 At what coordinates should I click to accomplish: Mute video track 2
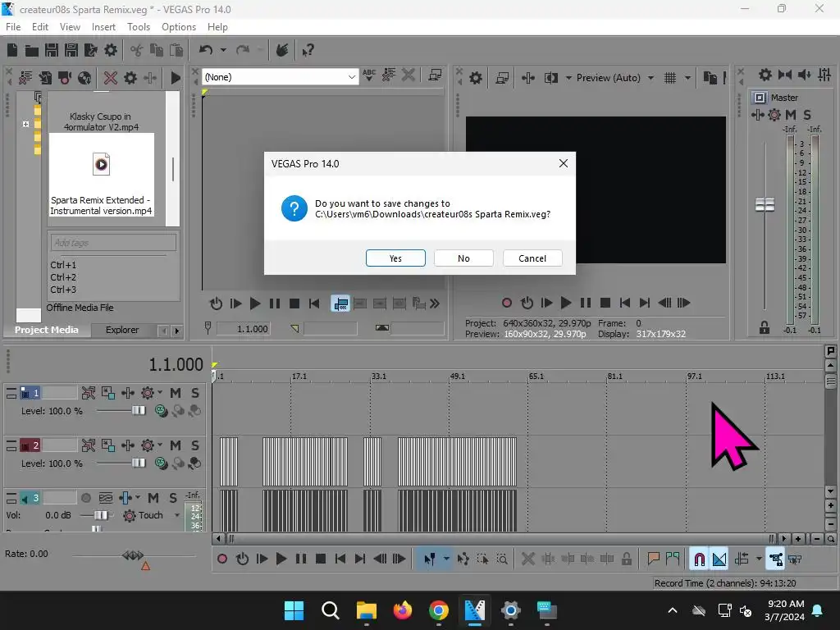click(176, 445)
